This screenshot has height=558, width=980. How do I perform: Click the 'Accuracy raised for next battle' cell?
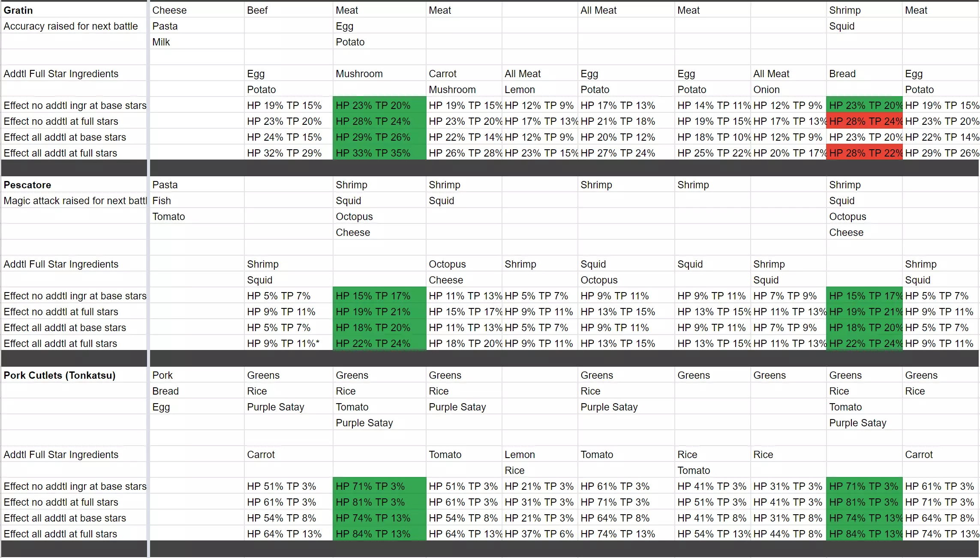[x=71, y=26]
